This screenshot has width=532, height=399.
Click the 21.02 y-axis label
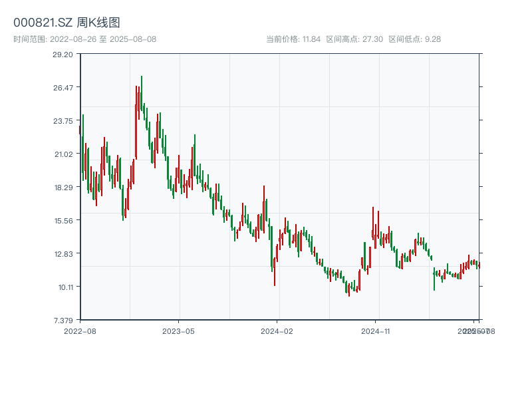tap(64, 154)
